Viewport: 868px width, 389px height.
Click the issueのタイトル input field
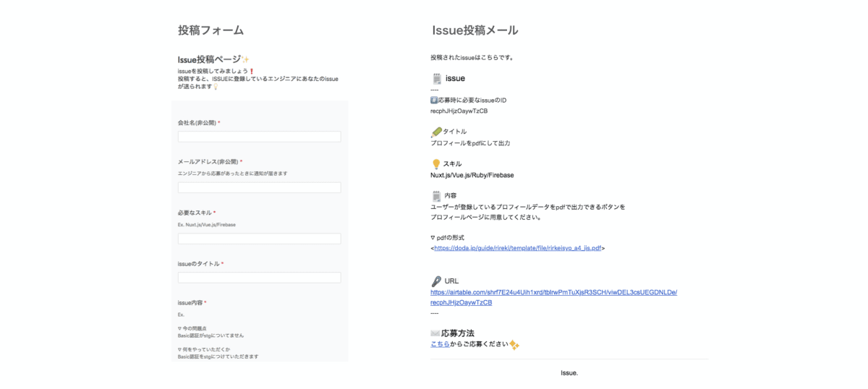pos(259,278)
